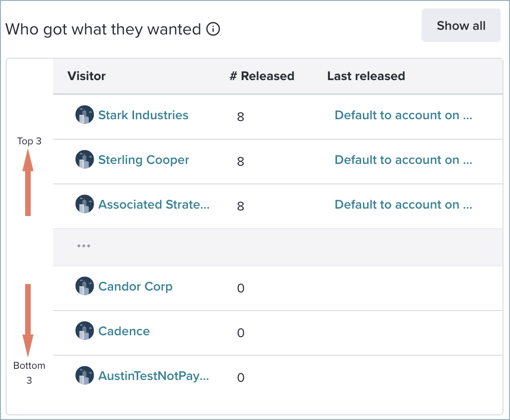The image size is (510, 420).
Task: Open Associated Strate... last released link
Action: click(x=403, y=204)
